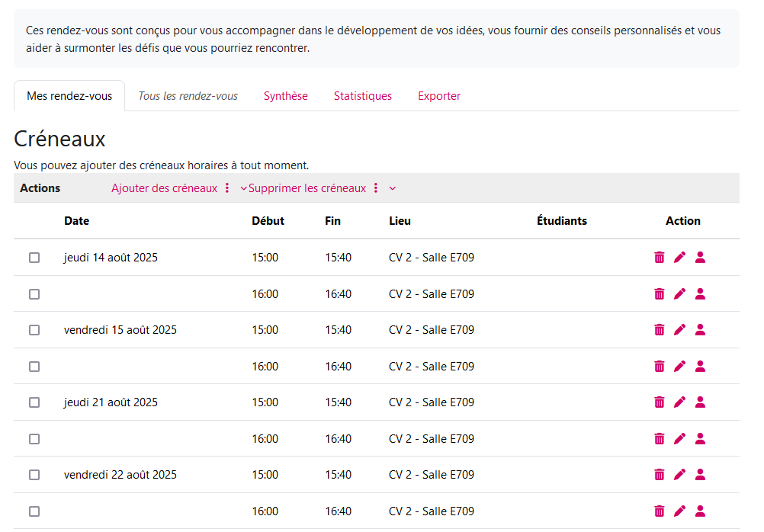Expand the chevron after Supprimer les créneaux

coord(392,188)
